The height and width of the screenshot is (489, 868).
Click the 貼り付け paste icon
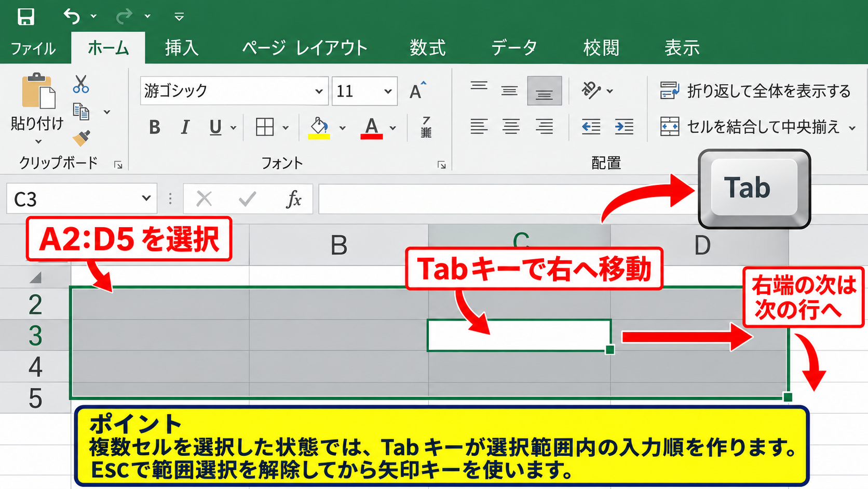pos(38,91)
